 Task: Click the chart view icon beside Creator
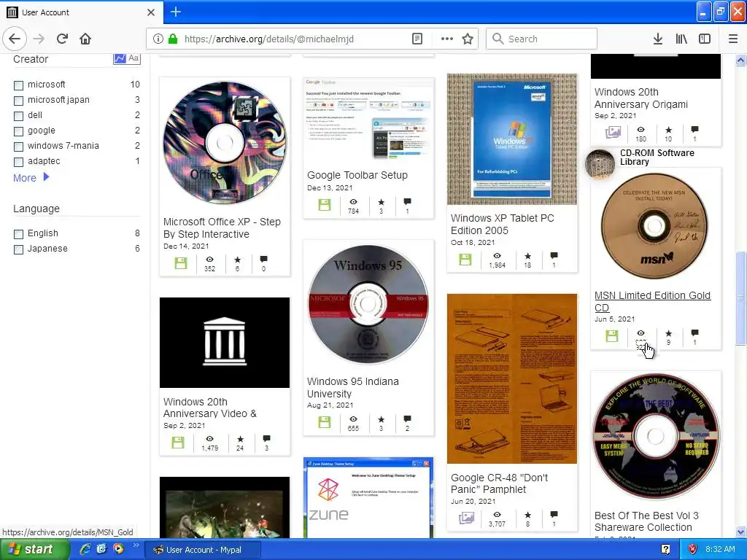pyautogui.click(x=120, y=58)
